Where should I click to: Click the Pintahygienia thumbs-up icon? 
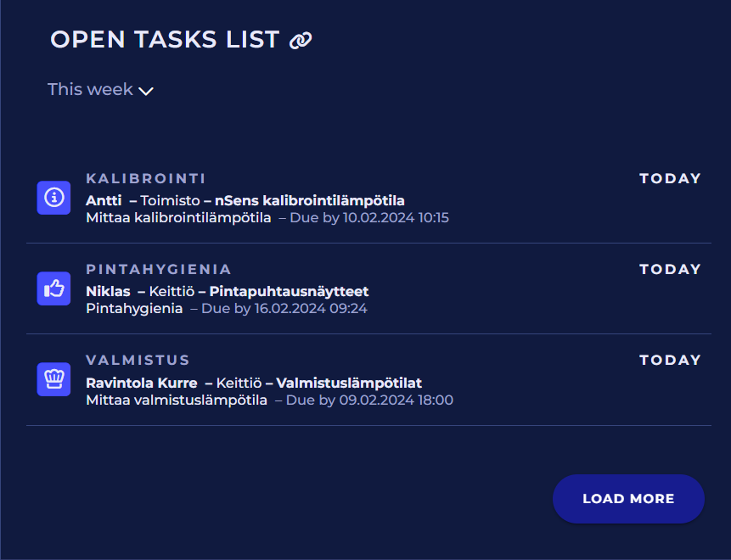tap(53, 288)
